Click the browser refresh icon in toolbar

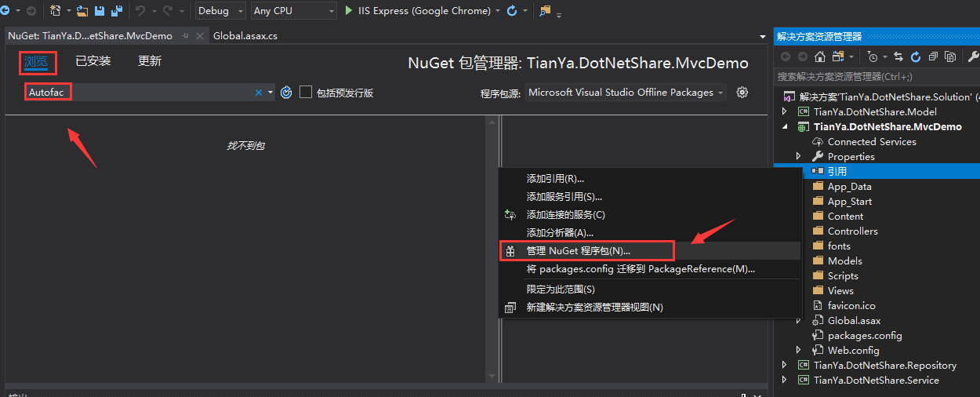point(512,11)
